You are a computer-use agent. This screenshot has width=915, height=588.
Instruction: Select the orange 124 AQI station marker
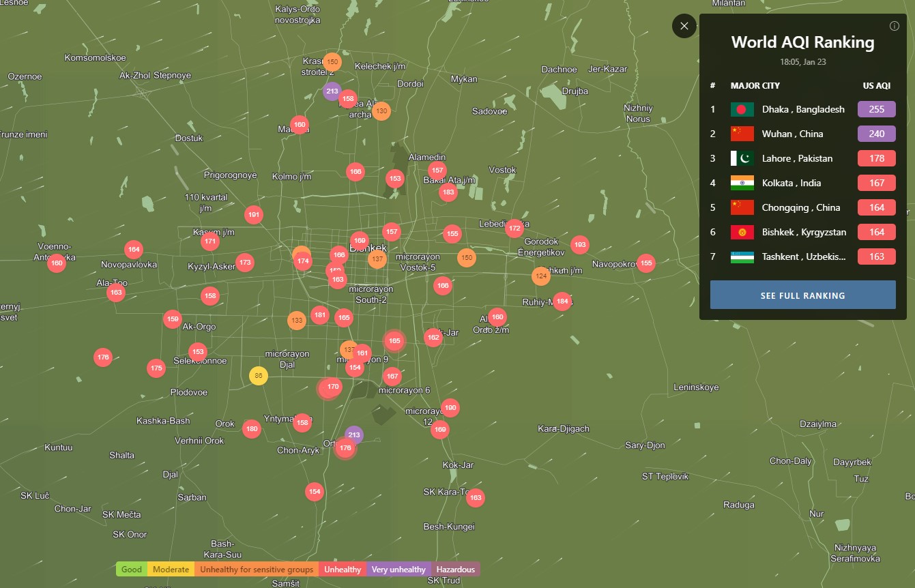pos(541,276)
